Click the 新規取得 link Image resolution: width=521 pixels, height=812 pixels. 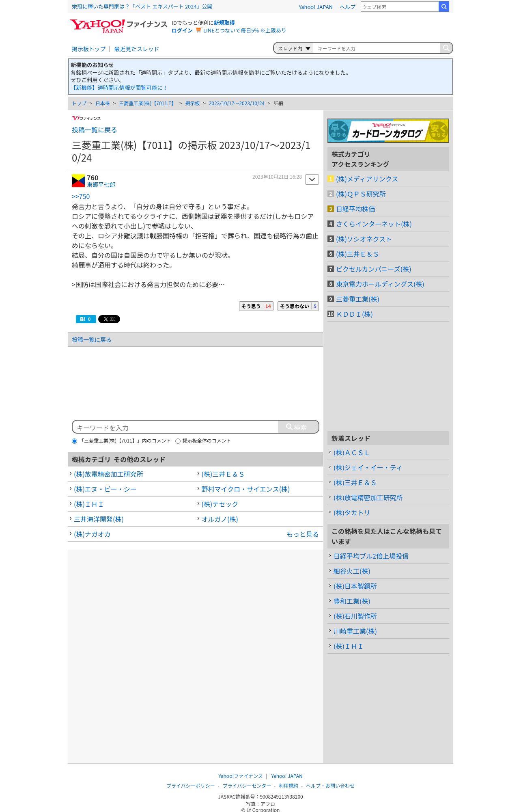click(x=224, y=23)
